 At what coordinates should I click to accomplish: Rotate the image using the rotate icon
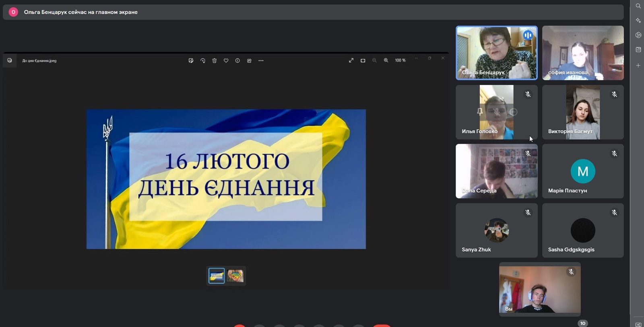pos(203,61)
